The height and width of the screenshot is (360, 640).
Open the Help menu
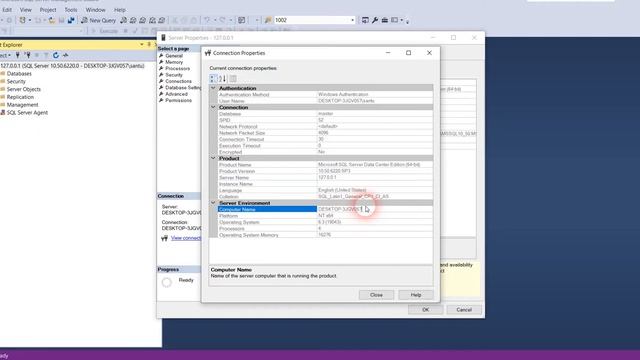120,9
